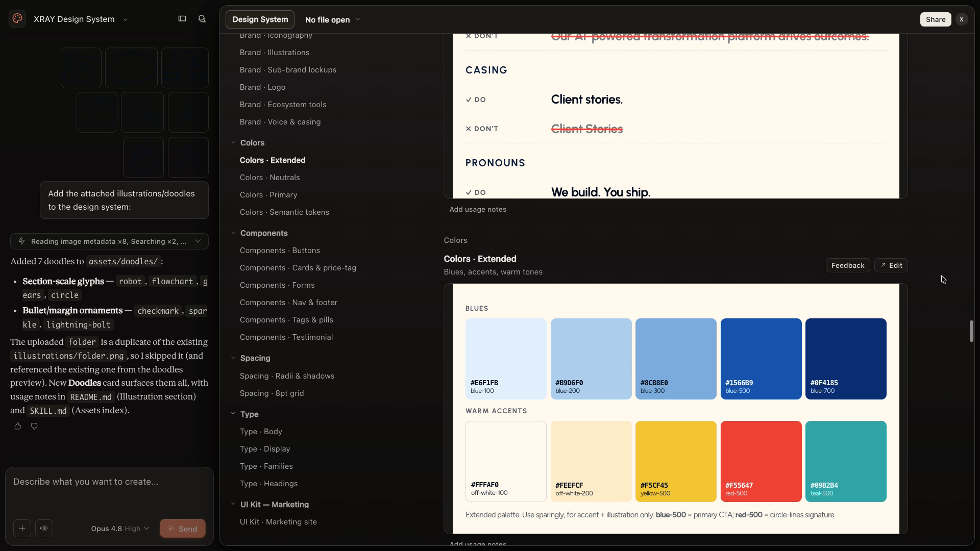Collapse the Spacing section
This screenshot has height=551, width=980.
click(233, 358)
